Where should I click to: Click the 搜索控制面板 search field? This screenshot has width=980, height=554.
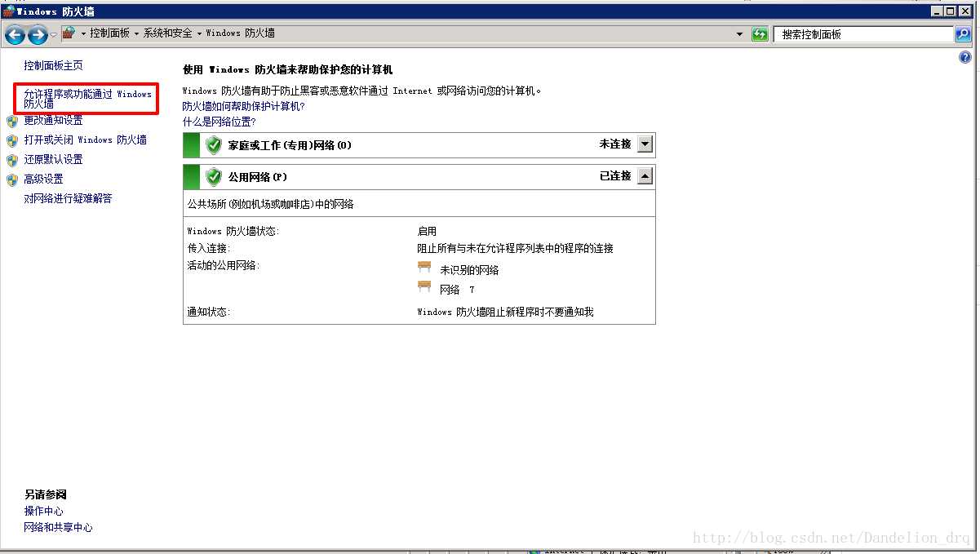pos(864,34)
